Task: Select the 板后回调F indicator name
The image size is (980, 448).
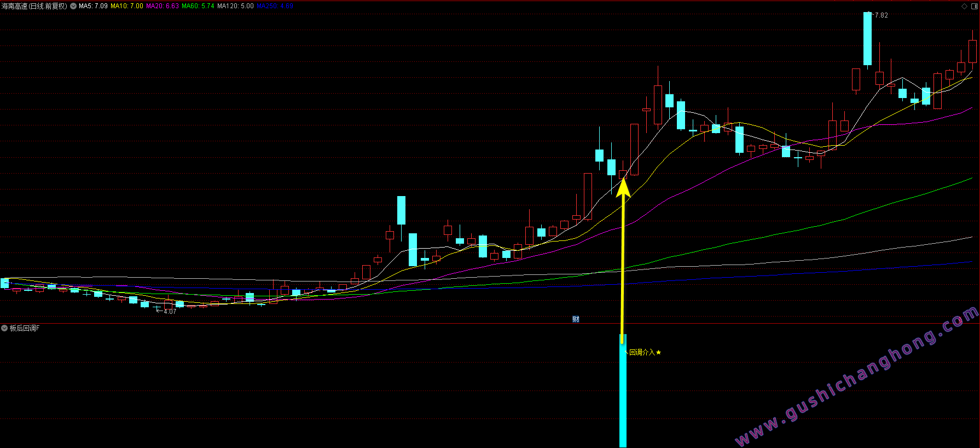Action: (x=25, y=328)
